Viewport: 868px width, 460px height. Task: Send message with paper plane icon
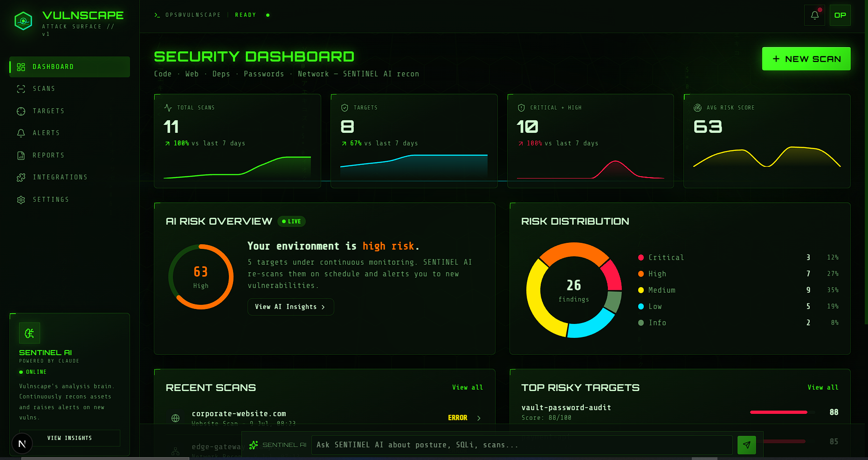(746, 445)
